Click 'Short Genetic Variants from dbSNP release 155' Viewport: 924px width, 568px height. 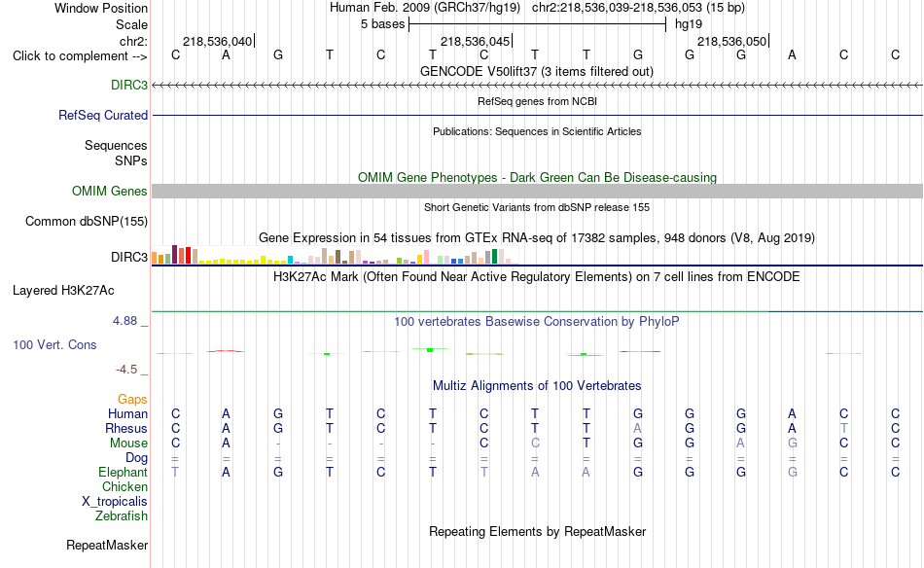pyautogui.click(x=537, y=207)
